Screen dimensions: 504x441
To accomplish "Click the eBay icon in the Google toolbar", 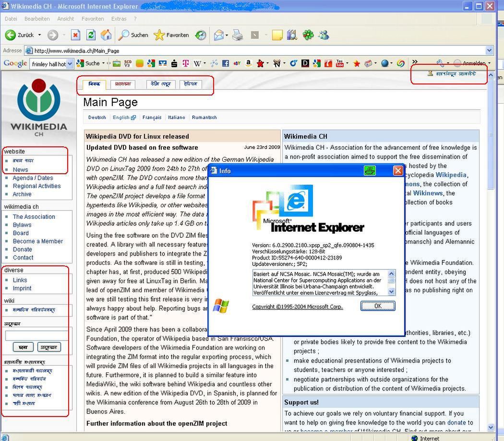I will (x=237, y=63).
